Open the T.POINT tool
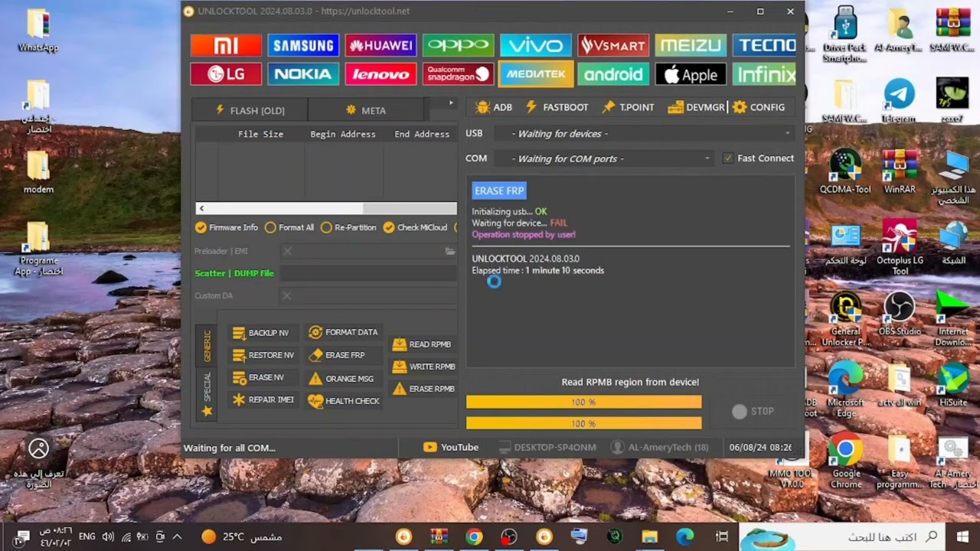 coord(628,107)
